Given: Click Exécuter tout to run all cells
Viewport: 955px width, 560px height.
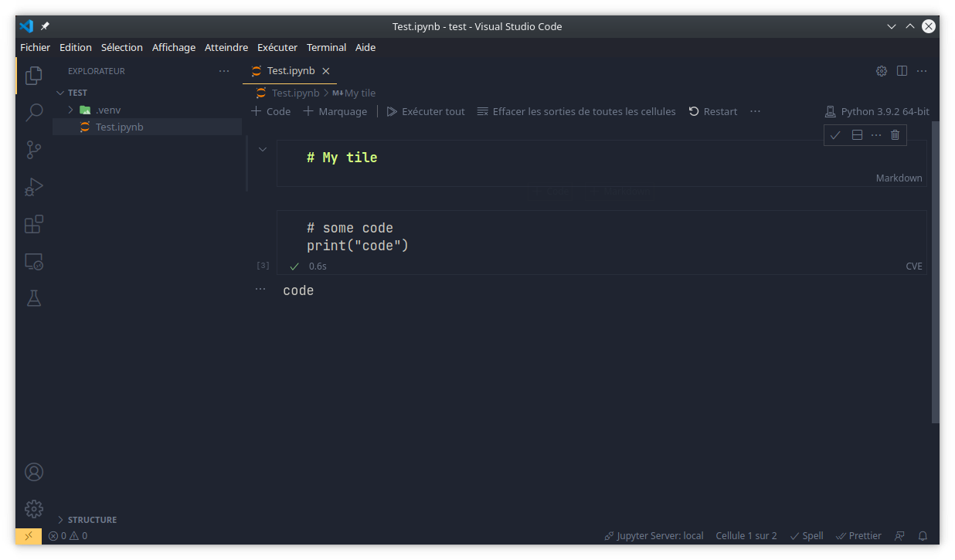Looking at the screenshot, I should pos(426,111).
